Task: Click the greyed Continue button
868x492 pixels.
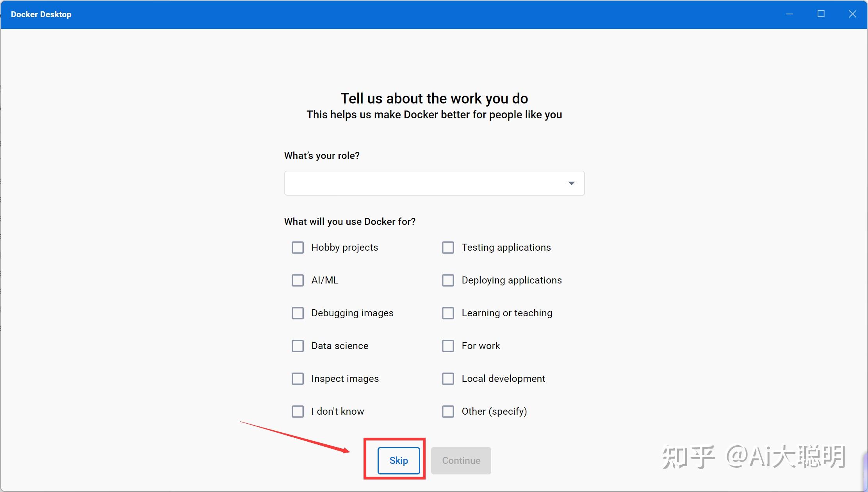Action: (461, 461)
